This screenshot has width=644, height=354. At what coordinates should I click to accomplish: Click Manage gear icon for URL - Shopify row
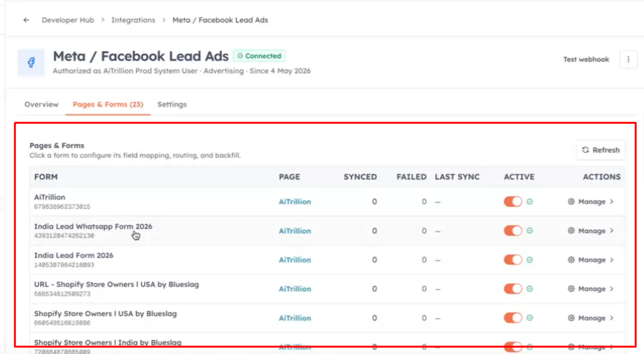[x=571, y=289]
